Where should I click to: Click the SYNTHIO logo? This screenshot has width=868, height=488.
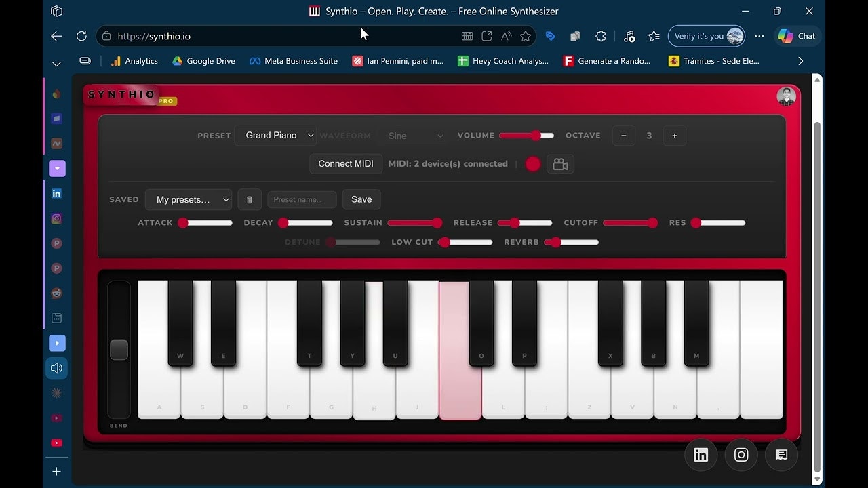click(x=122, y=94)
